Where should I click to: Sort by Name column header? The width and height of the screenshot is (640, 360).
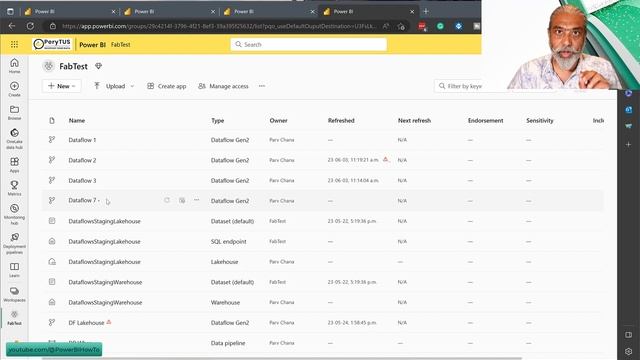[77, 120]
